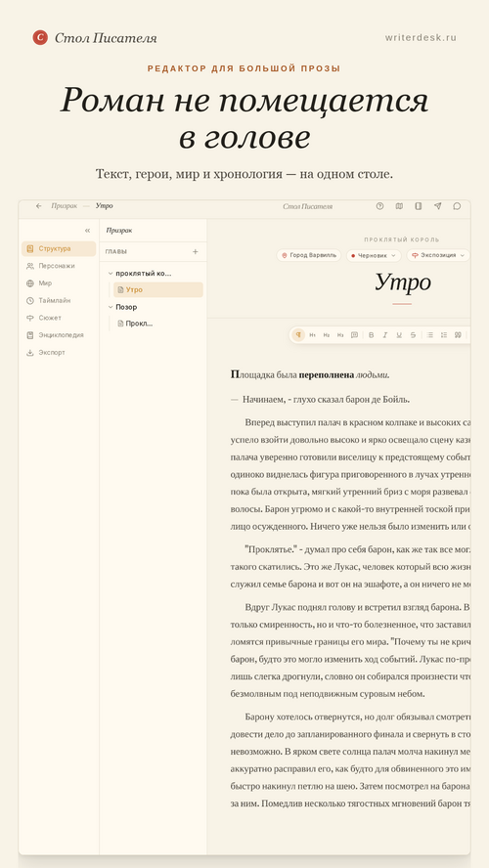This screenshot has width=489, height=868.
Task: Click the Город Варвилль location tag
Action: click(309, 255)
